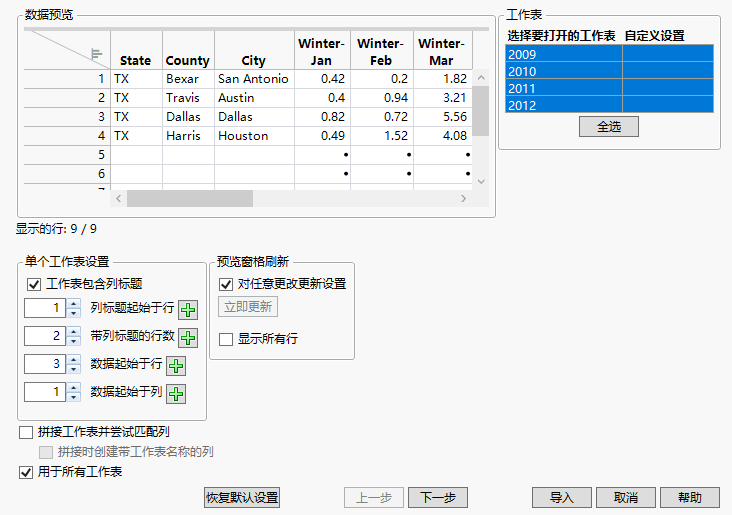Click the San Antonio cell

[254, 79]
